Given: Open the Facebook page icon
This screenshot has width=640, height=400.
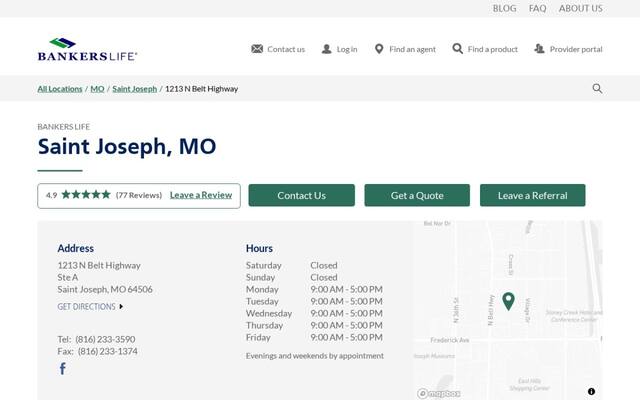Looking at the screenshot, I should (62, 369).
